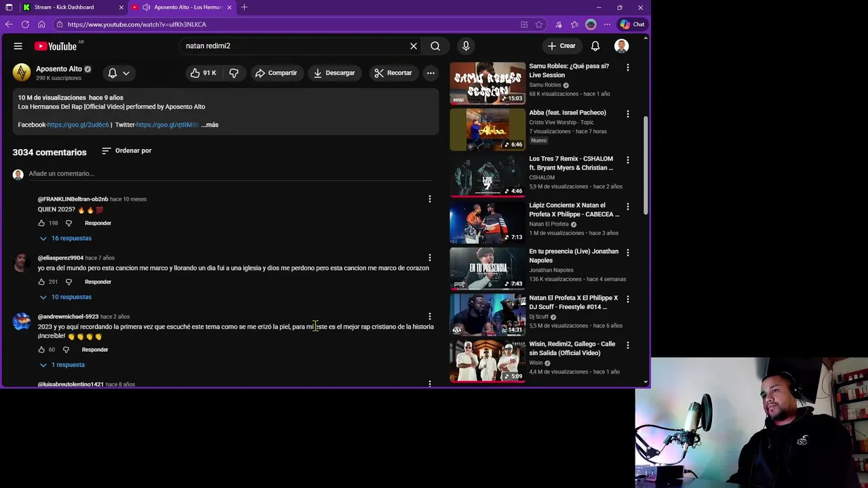Open the Crear menu

click(x=562, y=46)
